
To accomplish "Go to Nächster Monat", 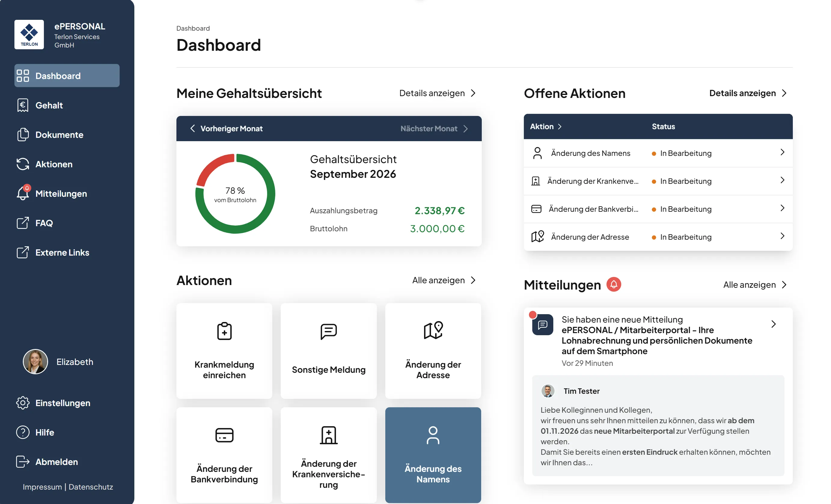I will [x=434, y=129].
